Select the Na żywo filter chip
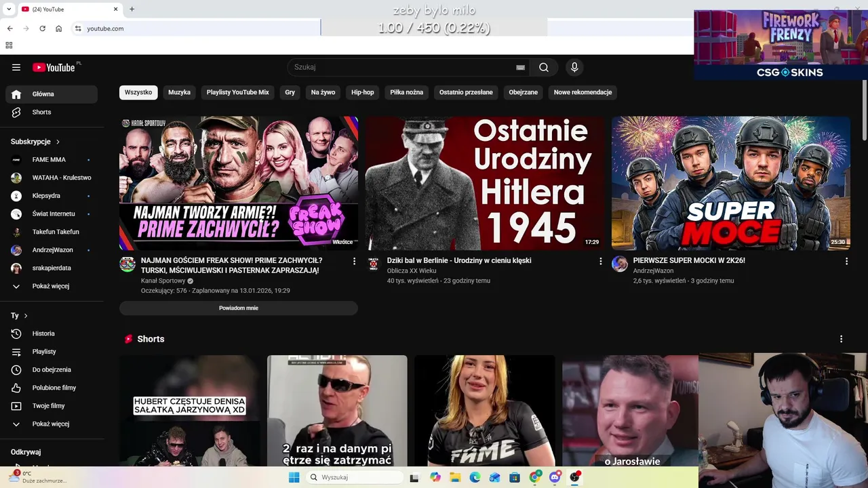The image size is (868, 488). pos(323,92)
